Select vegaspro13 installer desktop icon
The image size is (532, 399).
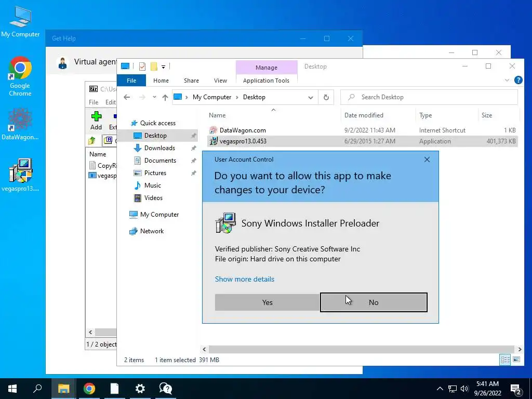pos(20,175)
